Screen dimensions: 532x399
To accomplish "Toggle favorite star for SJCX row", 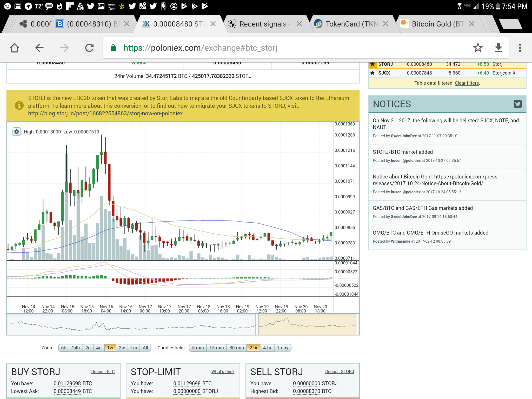I will tap(373, 73).
